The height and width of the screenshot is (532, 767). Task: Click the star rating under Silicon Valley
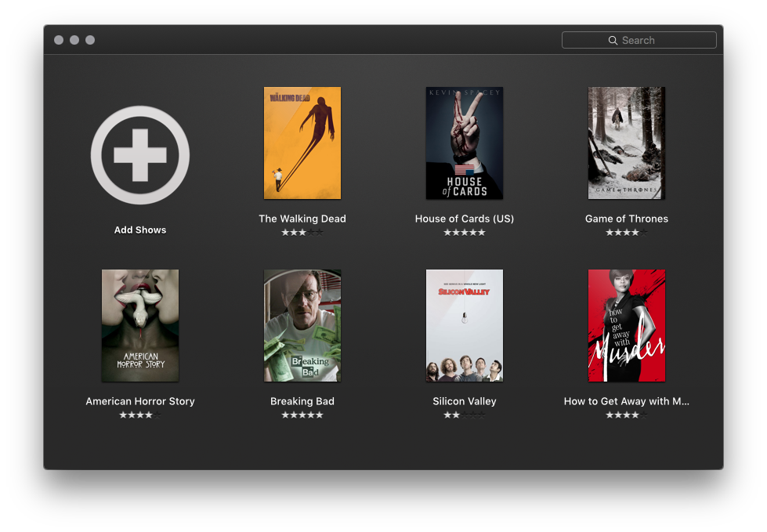click(465, 415)
